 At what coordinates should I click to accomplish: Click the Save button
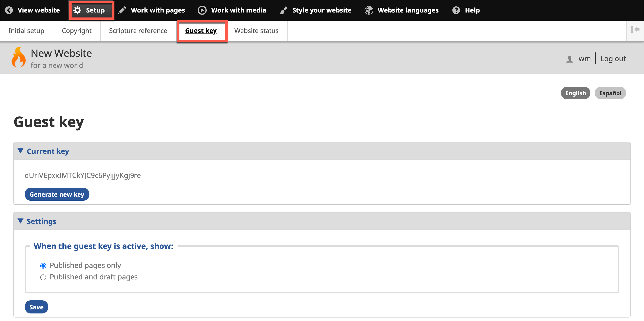36,307
